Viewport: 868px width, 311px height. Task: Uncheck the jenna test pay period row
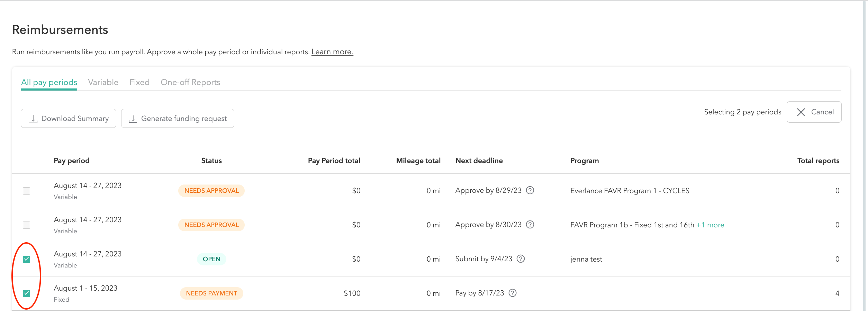(27, 259)
